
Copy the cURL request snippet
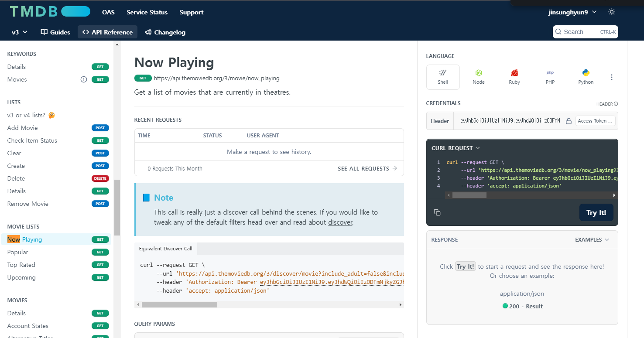pos(437,212)
